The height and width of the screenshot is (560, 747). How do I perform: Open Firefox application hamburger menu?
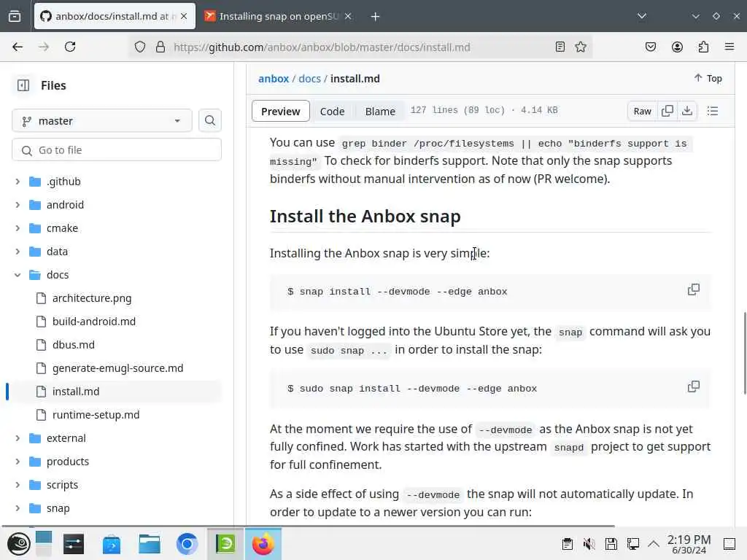[729, 47]
